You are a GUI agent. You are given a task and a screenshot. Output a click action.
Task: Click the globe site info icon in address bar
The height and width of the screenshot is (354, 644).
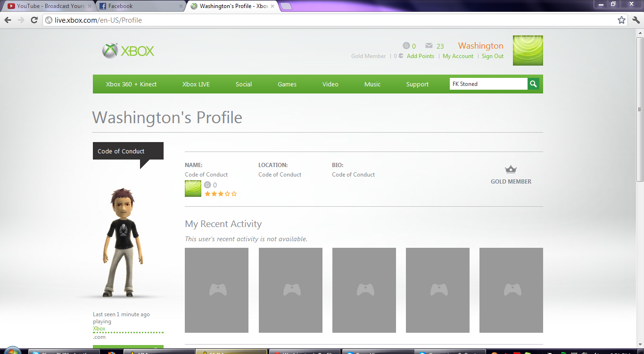point(49,20)
